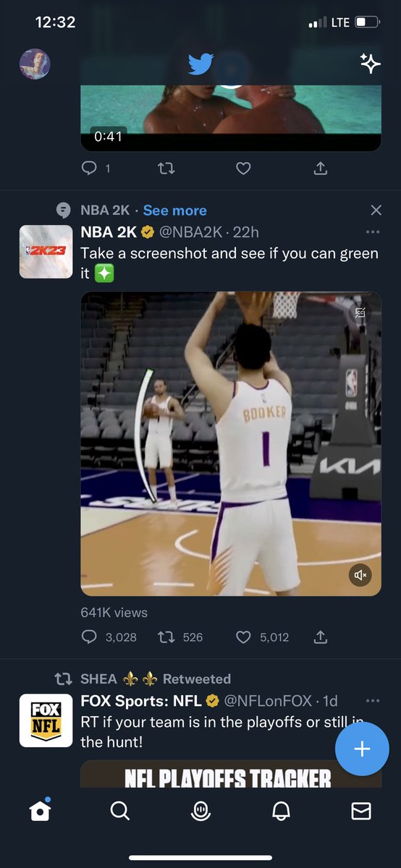This screenshot has width=401, height=868.
Task: Switch to the Search tab
Action: click(120, 811)
